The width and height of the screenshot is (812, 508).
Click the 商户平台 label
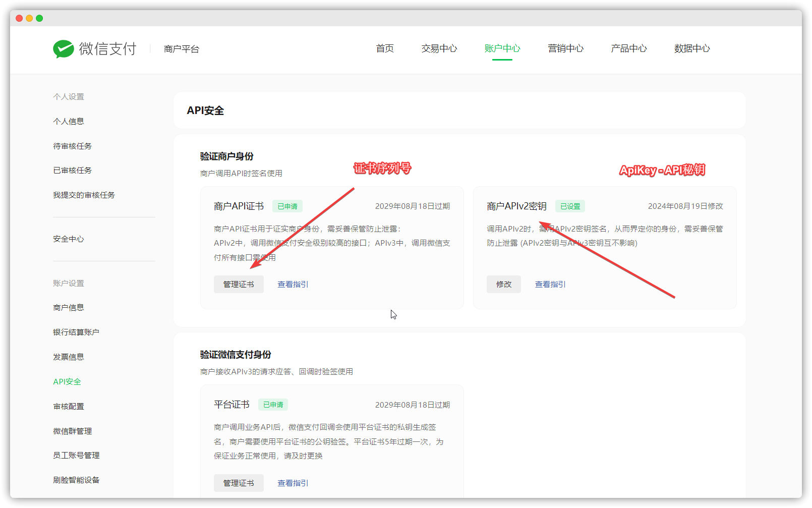182,49
